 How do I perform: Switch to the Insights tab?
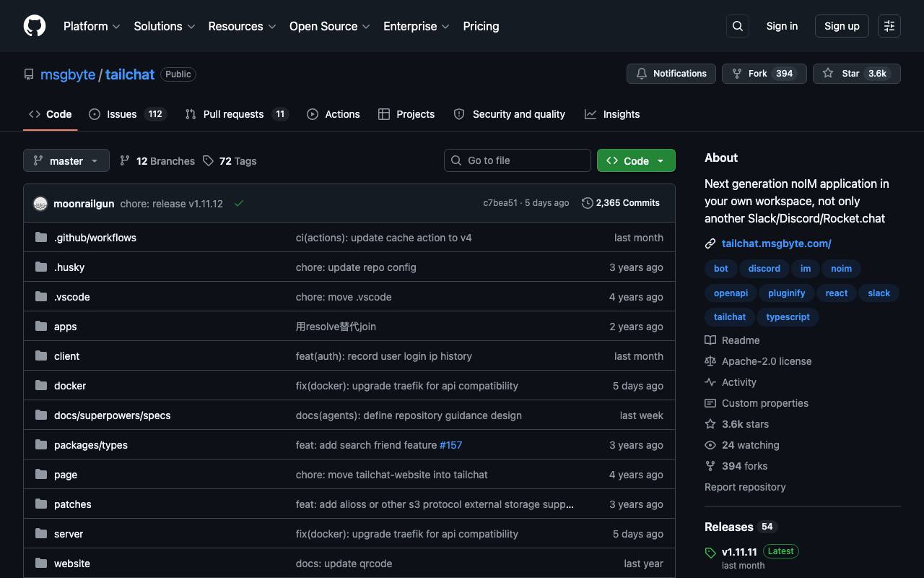tap(612, 114)
